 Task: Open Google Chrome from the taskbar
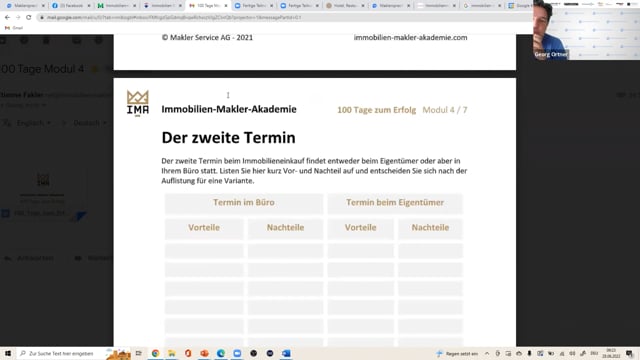click(155, 353)
